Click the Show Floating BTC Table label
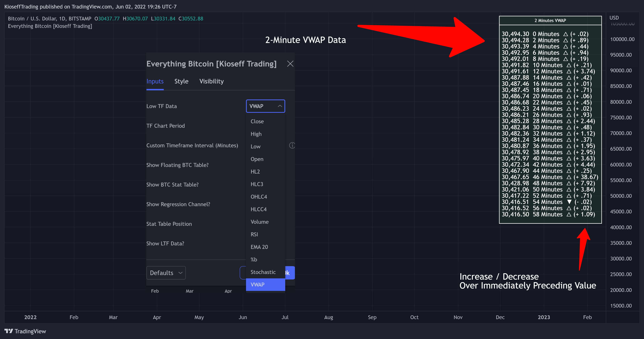This screenshot has height=339, width=644. (x=177, y=165)
